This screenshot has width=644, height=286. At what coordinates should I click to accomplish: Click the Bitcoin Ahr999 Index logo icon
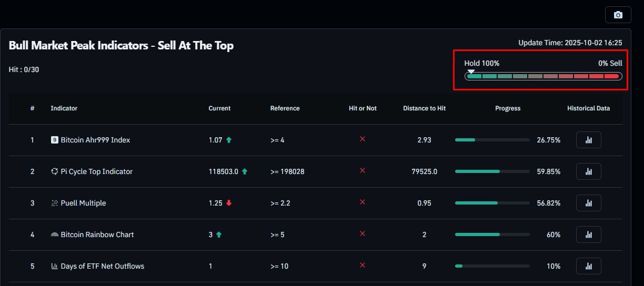[54, 140]
